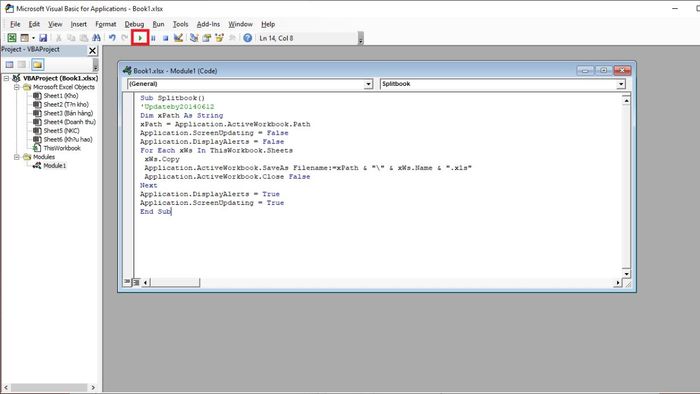The image size is (700, 394).
Task: Click the Toolbox toolbar icon
Action: tap(232, 38)
